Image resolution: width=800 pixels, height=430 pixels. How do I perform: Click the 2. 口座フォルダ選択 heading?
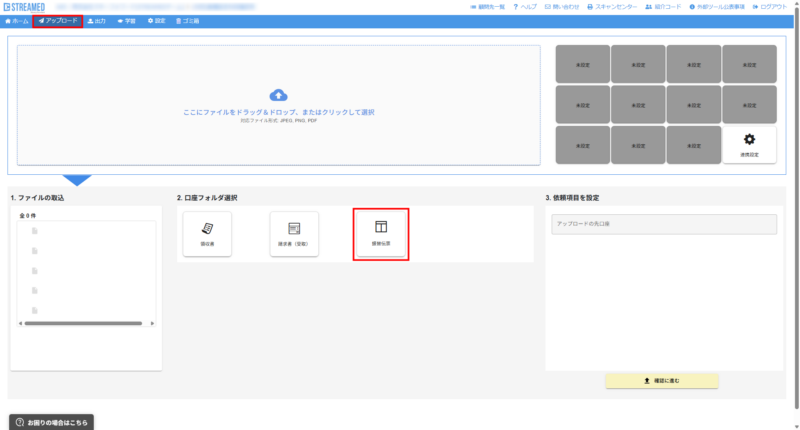[x=207, y=198]
